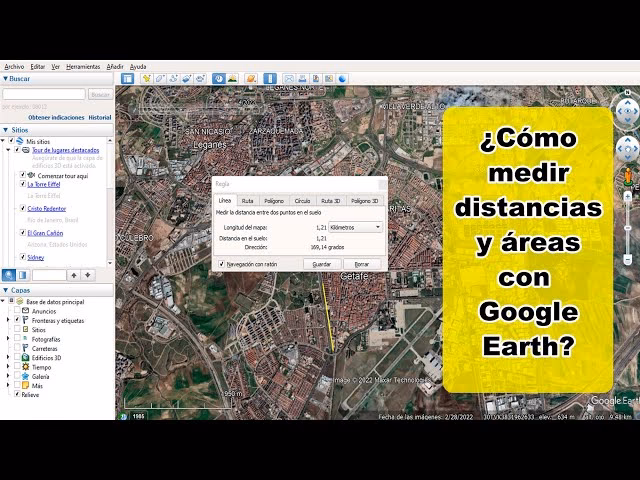Open Tour de lugares destacados link
This screenshot has height=480, width=640.
[x=65, y=150]
